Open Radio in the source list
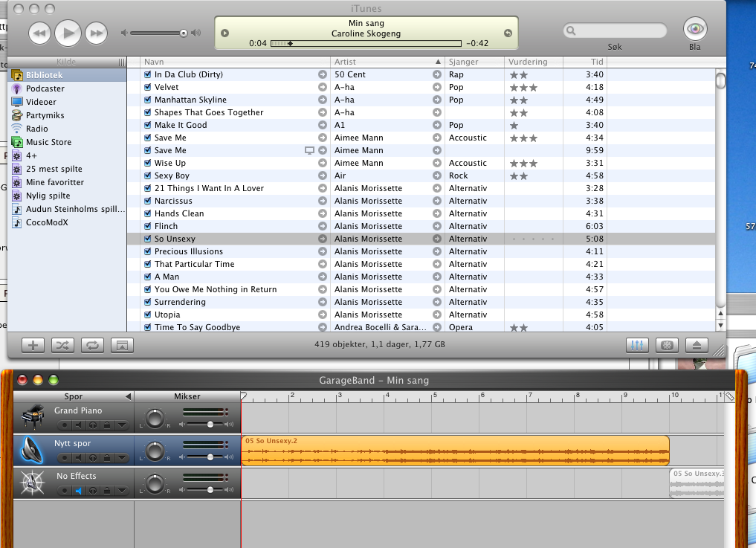Viewport: 756px width, 548px height. (67, 129)
